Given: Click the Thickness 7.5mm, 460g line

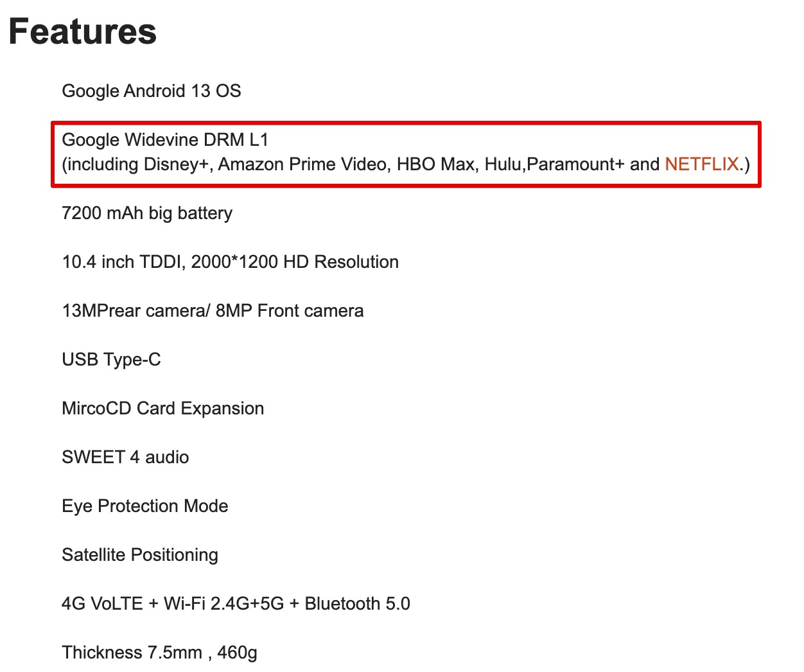Looking at the screenshot, I should 159,653.
